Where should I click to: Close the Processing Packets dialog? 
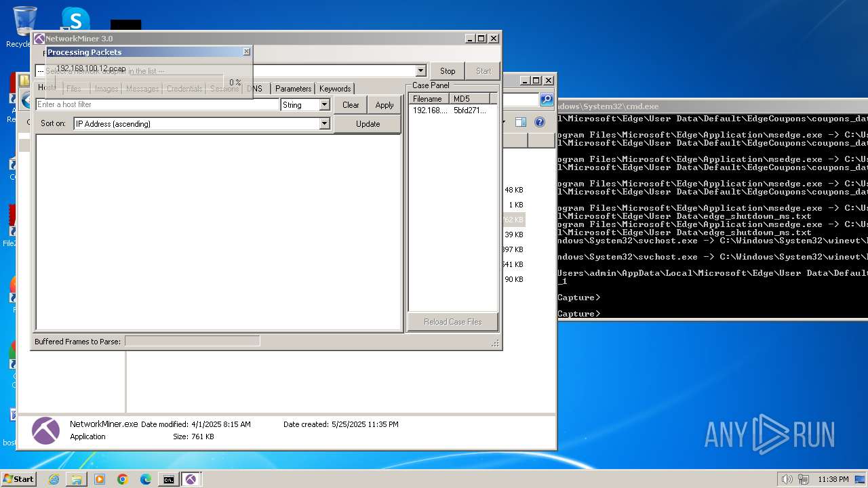point(246,52)
